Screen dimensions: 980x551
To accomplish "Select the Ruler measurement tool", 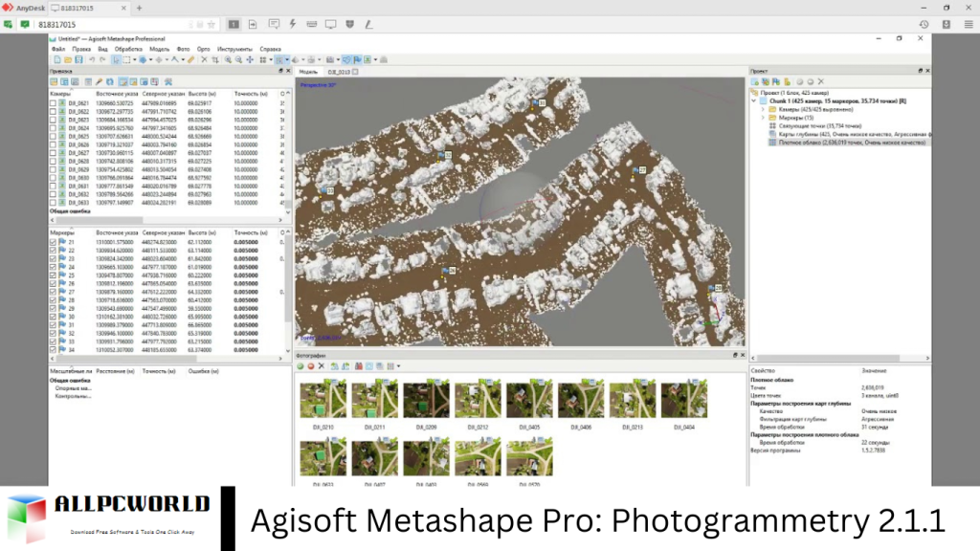I will (191, 60).
